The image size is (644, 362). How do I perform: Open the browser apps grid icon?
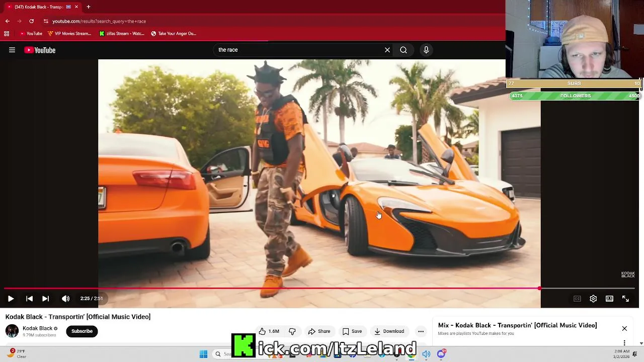click(7, 34)
